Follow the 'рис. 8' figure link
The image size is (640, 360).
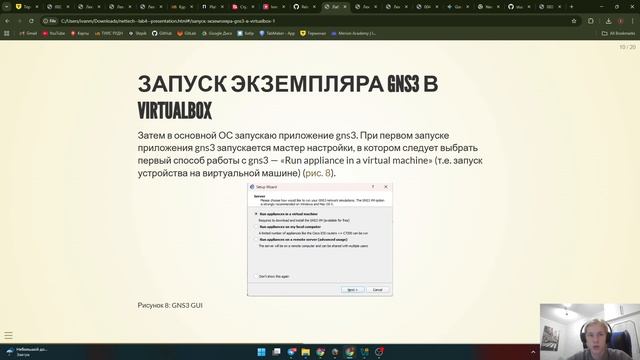(318, 173)
